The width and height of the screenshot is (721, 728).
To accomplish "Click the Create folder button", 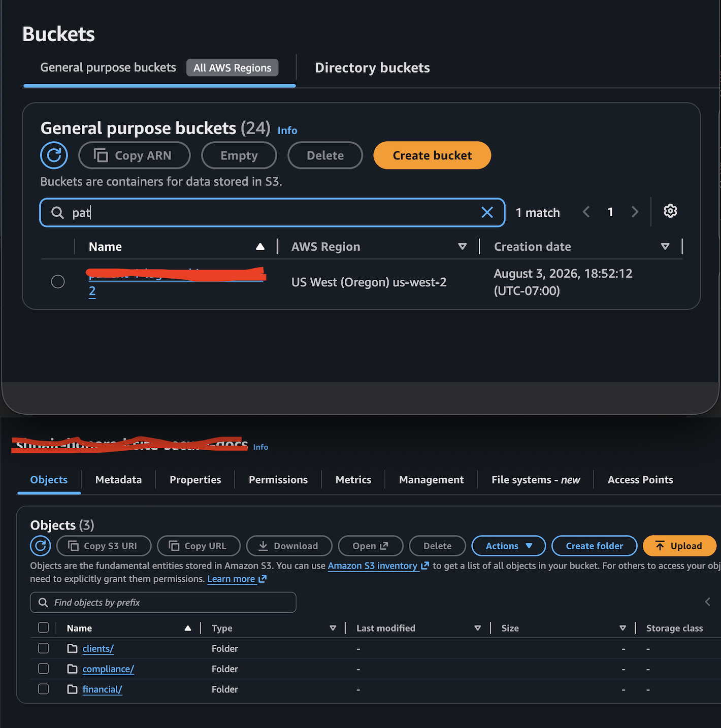I will [595, 546].
